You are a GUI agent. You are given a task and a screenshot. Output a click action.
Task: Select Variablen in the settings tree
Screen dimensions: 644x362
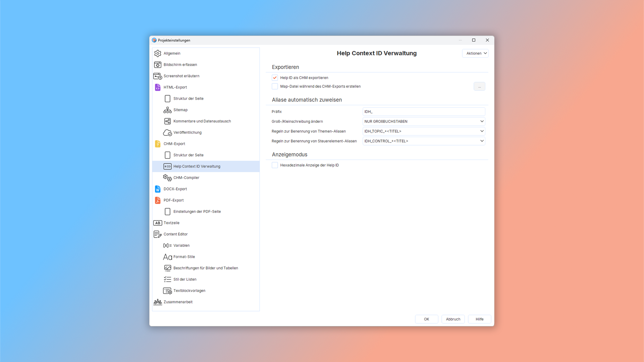coord(181,246)
